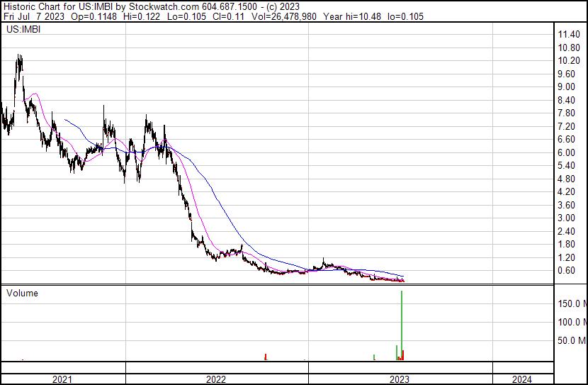Viewport: 588px width, 385px height.
Task: Click the tallest green volume bar
Action: 402,326
